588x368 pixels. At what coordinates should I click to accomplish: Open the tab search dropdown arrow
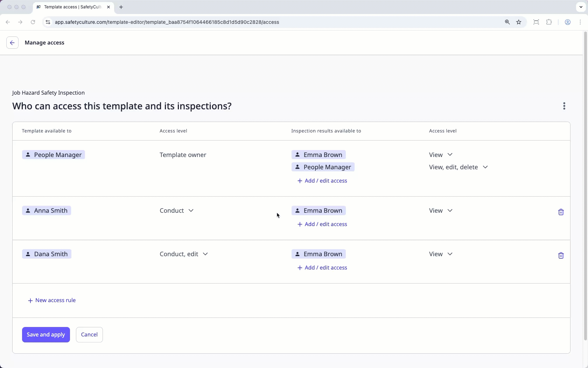click(x=581, y=7)
